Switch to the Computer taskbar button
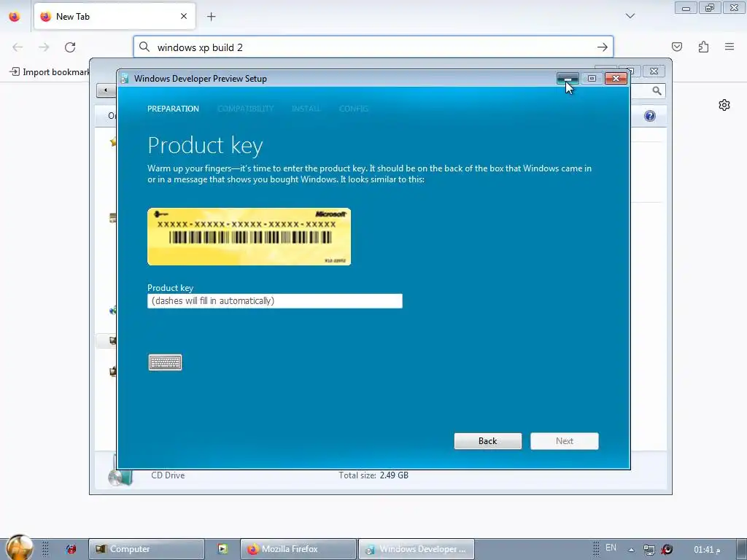Image resolution: width=747 pixels, height=560 pixels. point(146,549)
